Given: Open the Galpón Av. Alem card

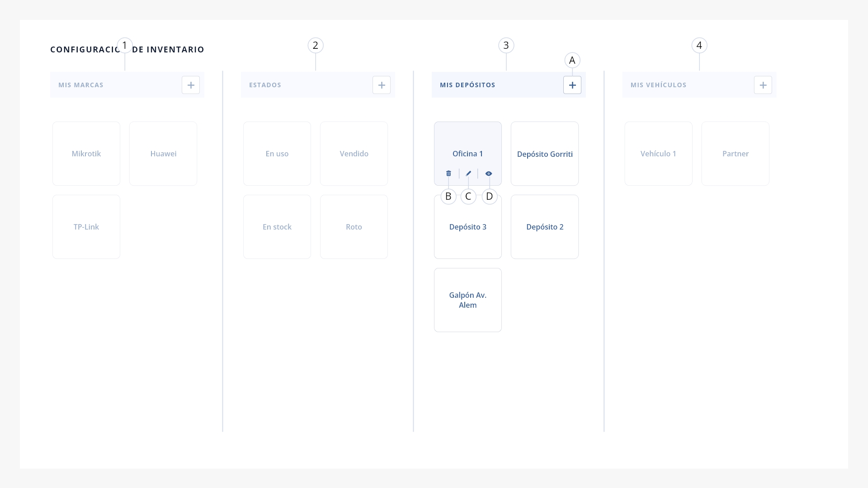Looking at the screenshot, I should coord(468,300).
